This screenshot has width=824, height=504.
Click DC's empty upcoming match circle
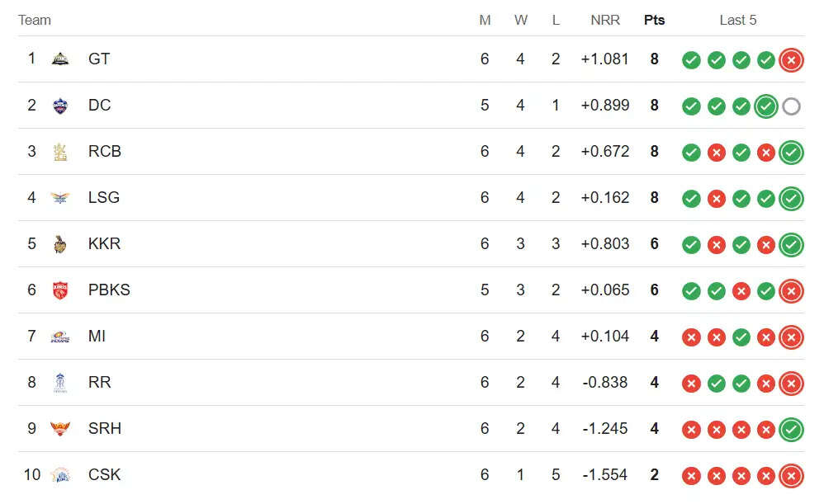pos(791,106)
